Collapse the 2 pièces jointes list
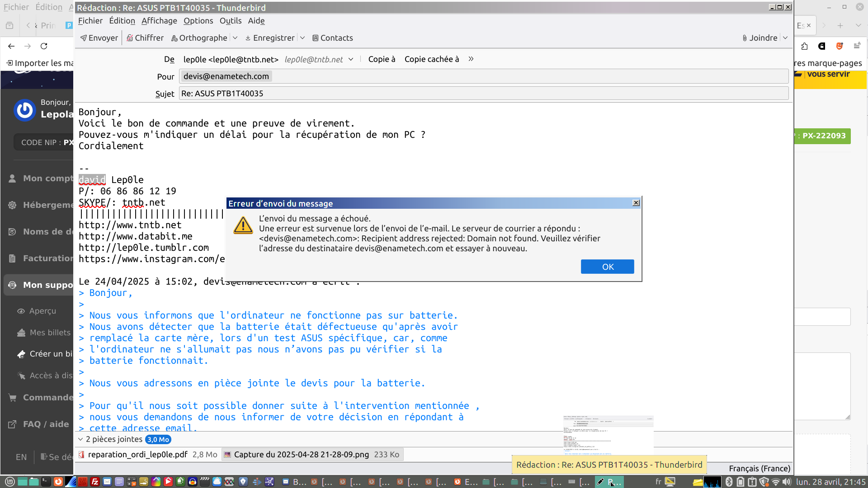868x488 pixels. coord(81,439)
